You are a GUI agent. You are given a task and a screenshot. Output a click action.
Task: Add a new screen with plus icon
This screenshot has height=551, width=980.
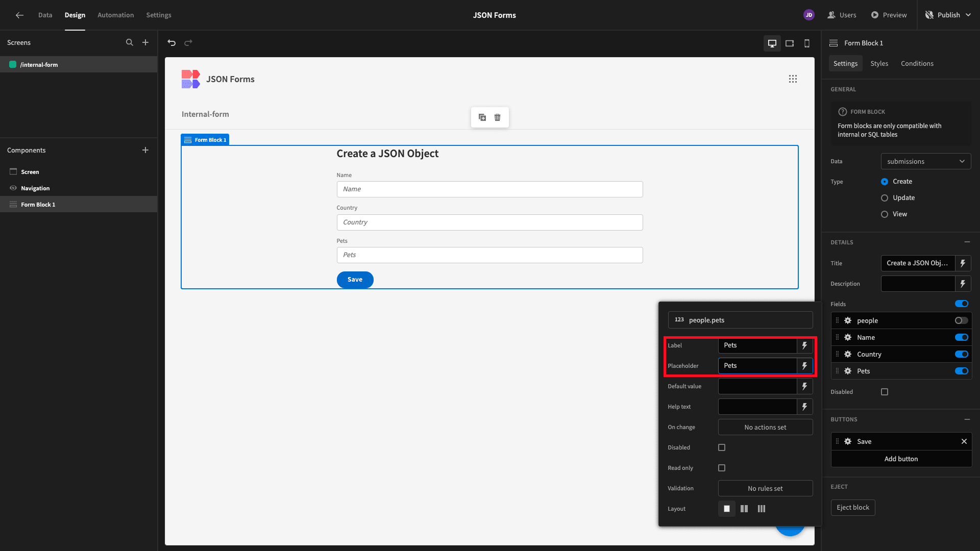tap(145, 42)
